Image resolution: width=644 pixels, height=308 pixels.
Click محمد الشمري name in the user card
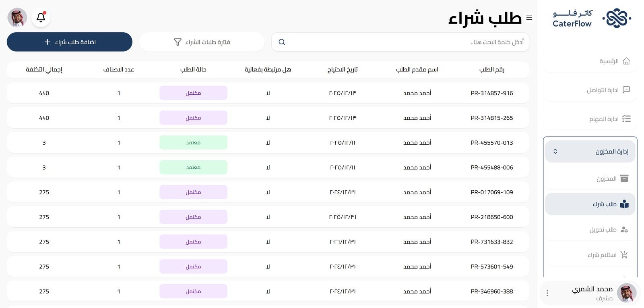pyautogui.click(x=592, y=289)
